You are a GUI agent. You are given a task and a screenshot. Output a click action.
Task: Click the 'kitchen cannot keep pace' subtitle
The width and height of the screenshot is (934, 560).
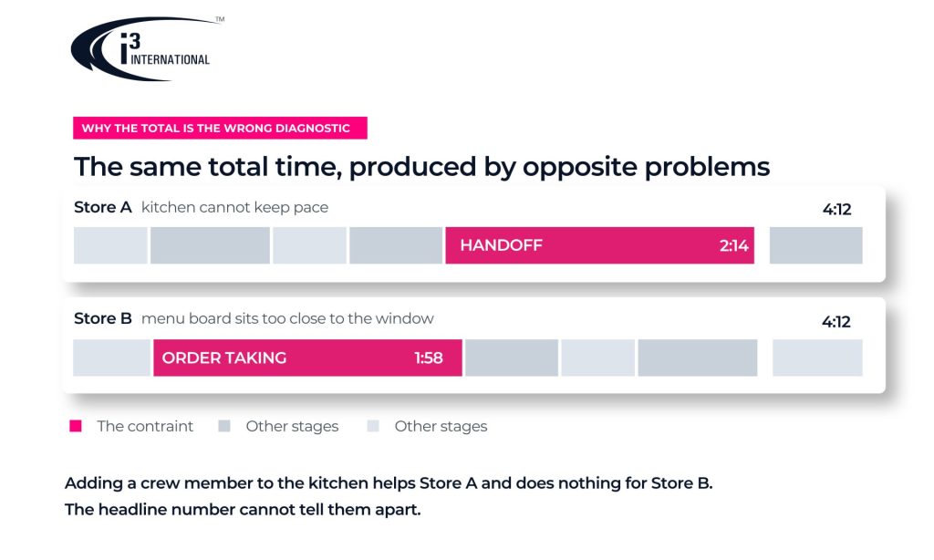(x=234, y=207)
